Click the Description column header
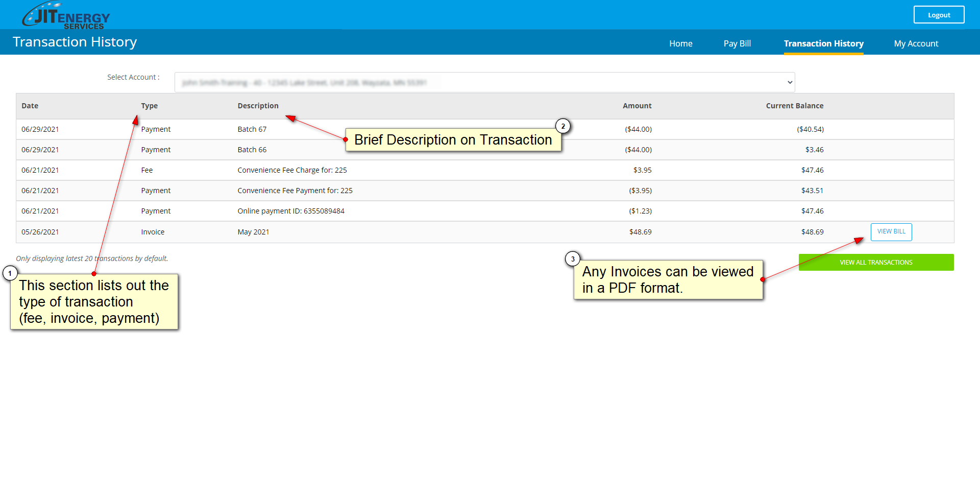980x495 pixels. point(258,106)
